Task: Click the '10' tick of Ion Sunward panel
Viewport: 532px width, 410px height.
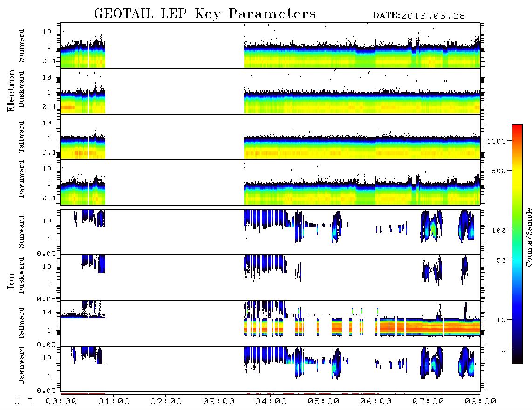Action: [x=47, y=221]
